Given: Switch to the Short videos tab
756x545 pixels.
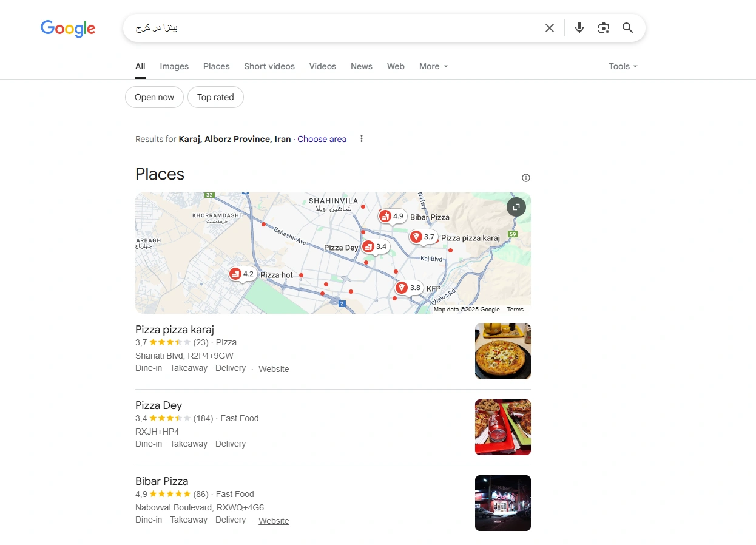Looking at the screenshot, I should point(269,66).
